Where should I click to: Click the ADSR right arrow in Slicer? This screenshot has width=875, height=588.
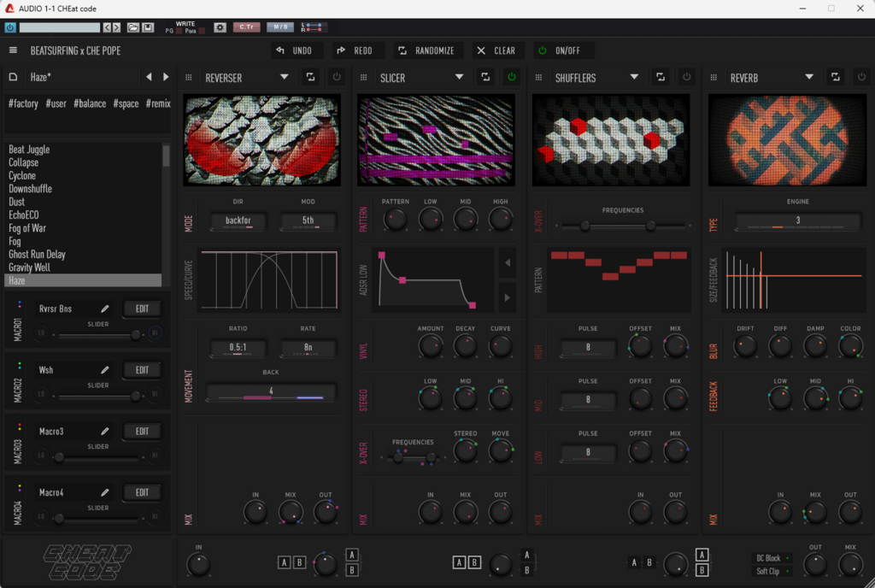(x=508, y=297)
